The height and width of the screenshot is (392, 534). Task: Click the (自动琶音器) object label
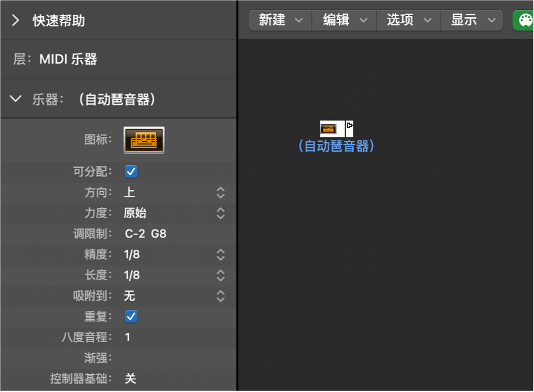pyautogui.click(x=336, y=146)
